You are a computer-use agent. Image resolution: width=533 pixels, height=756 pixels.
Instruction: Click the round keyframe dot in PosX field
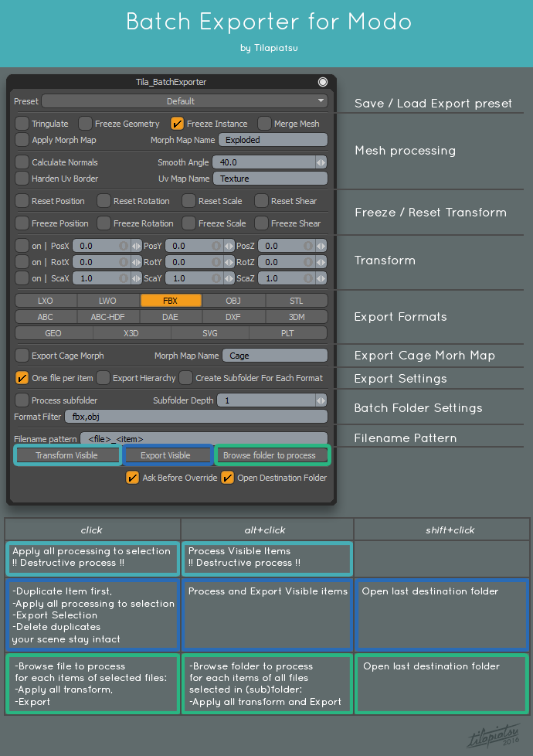[124, 246]
